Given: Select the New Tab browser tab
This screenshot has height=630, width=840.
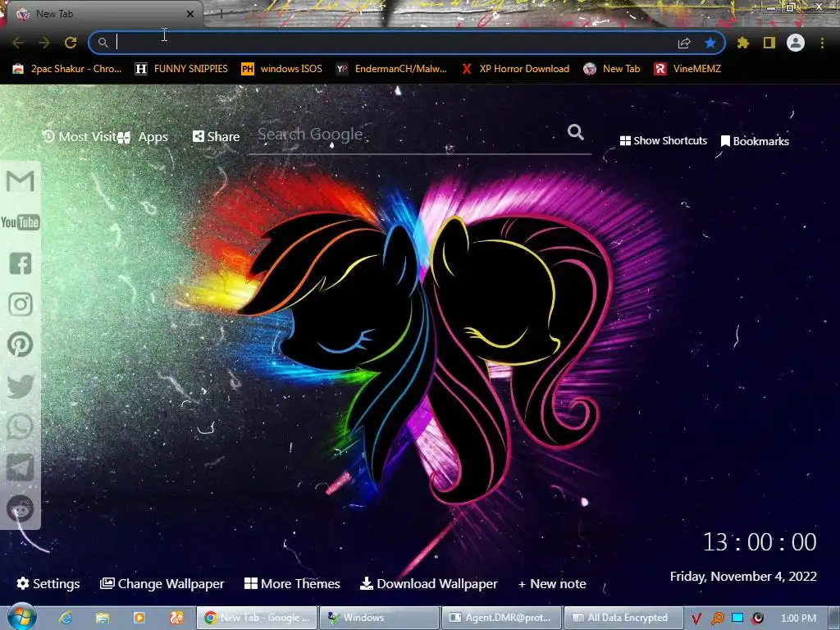Looking at the screenshot, I should 102,14.
